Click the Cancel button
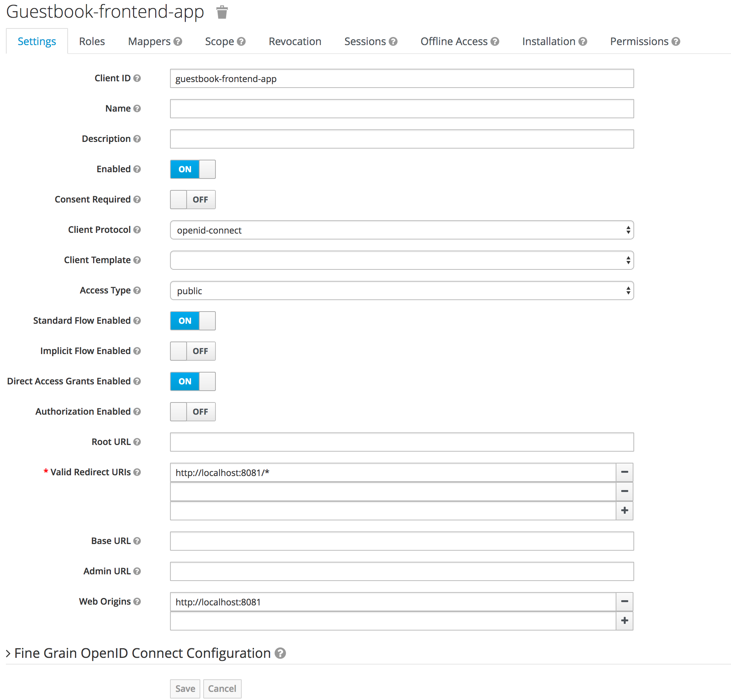 pyautogui.click(x=222, y=689)
